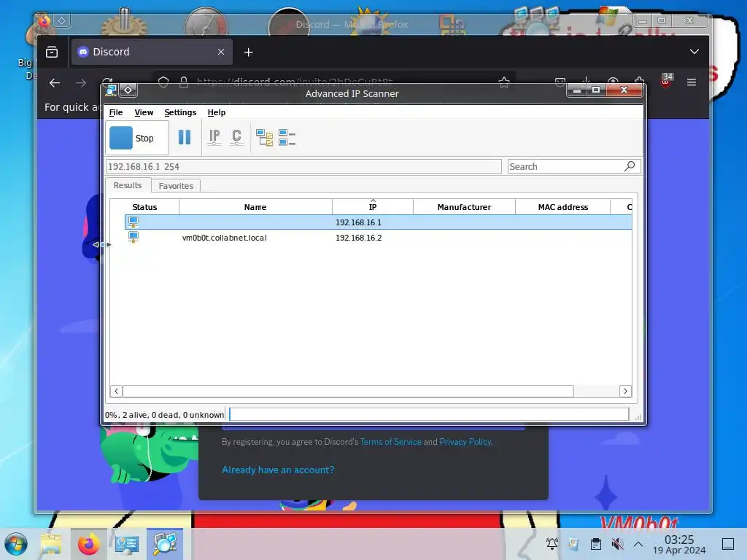This screenshot has width=747, height=560.
Task: Open Discord Privacy Policy link
Action: pos(465,442)
